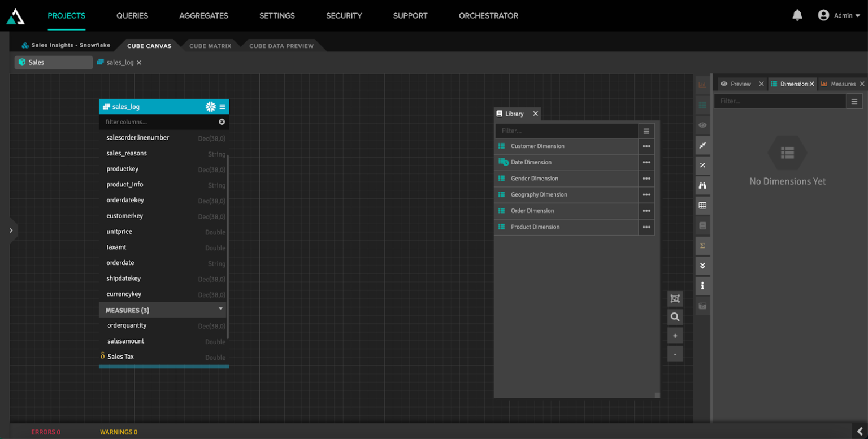Click the info icon on the right toolbar
This screenshot has height=439, width=868.
(x=702, y=285)
